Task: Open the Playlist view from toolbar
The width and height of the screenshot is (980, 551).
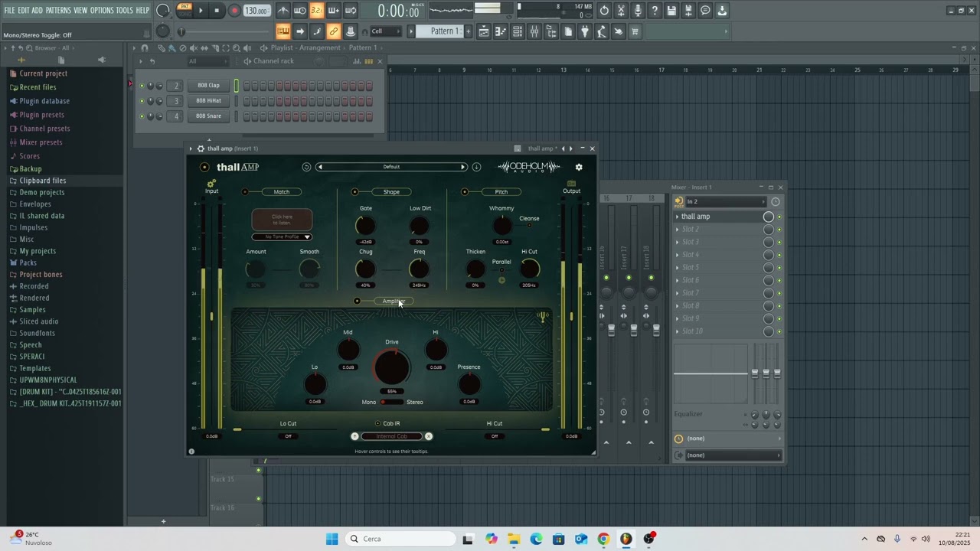Action: pyautogui.click(x=484, y=31)
